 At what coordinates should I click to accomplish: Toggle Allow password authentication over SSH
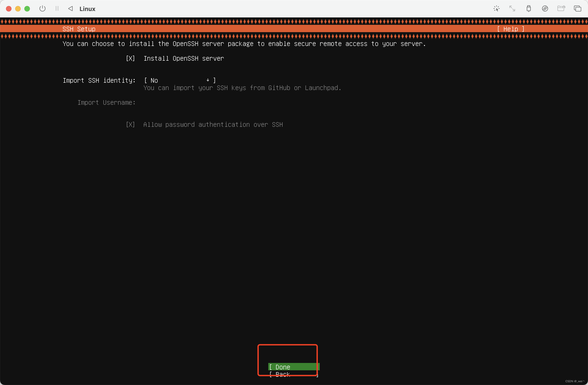click(x=130, y=125)
